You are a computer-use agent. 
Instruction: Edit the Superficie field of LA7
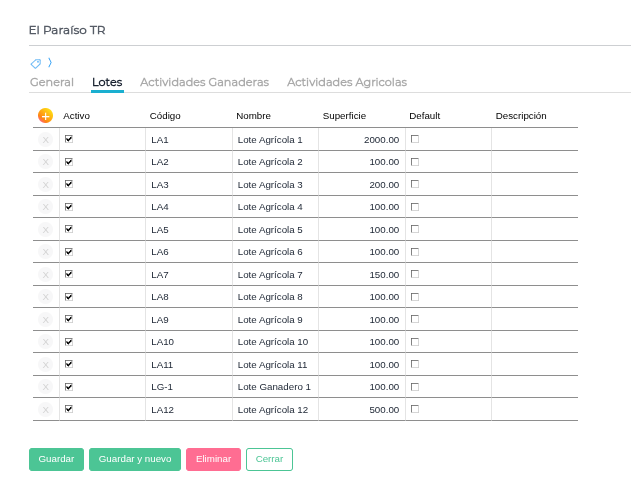[361, 275]
